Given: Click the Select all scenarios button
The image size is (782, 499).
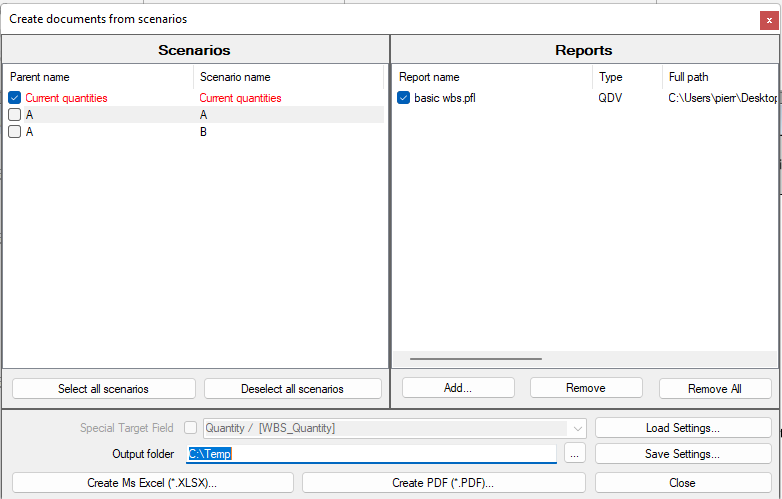Looking at the screenshot, I should (103, 389).
